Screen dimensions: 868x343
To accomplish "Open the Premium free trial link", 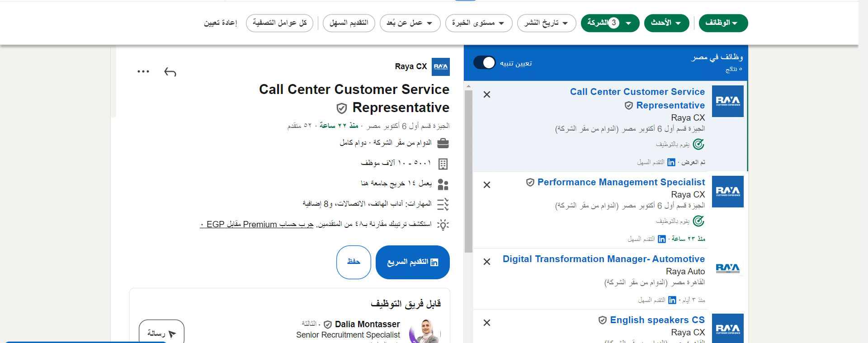I will (x=257, y=225).
